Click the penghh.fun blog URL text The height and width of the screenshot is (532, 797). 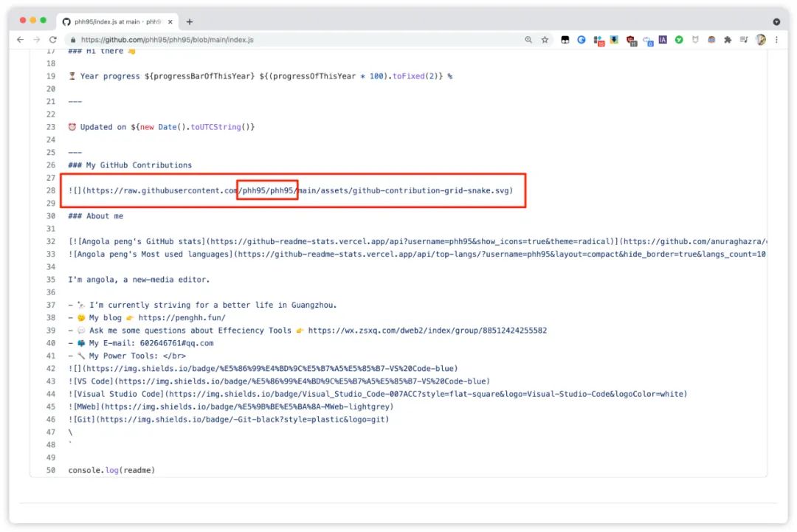pos(182,317)
